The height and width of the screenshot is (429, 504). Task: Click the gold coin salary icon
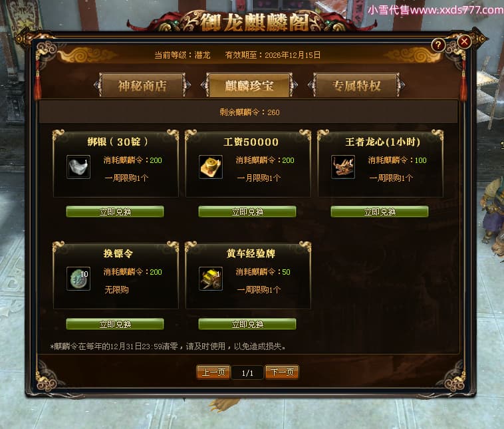point(211,166)
